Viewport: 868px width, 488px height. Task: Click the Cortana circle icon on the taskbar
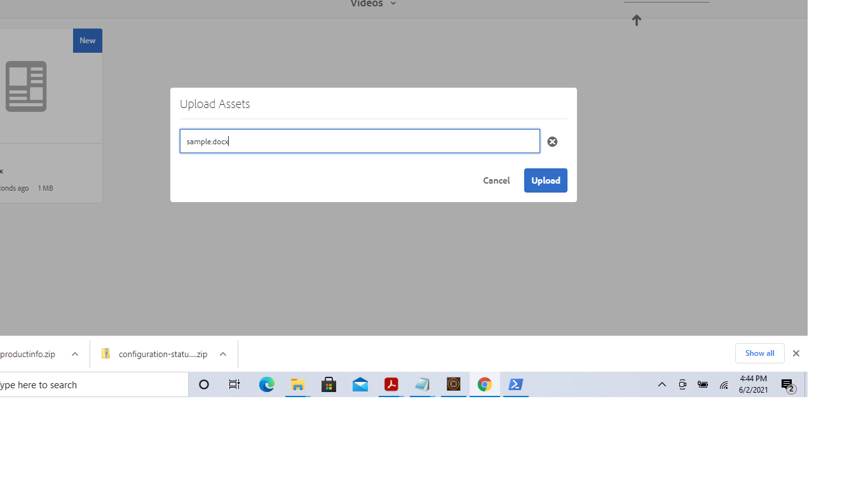pos(203,384)
